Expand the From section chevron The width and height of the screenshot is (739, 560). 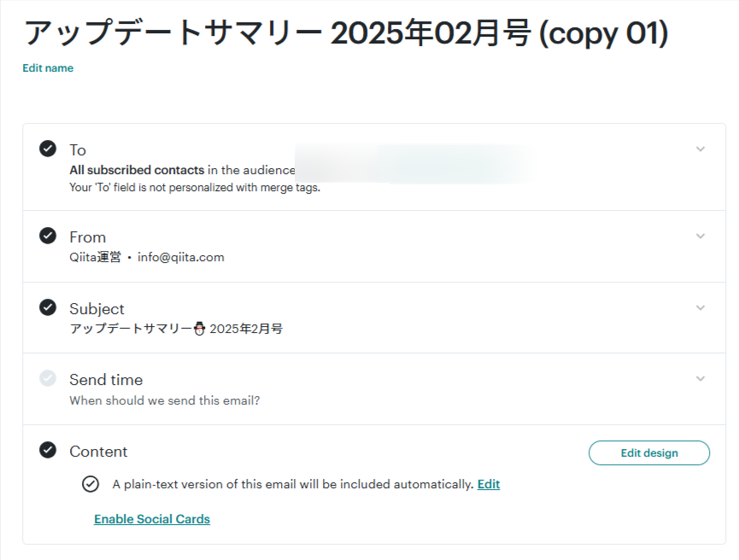[701, 236]
